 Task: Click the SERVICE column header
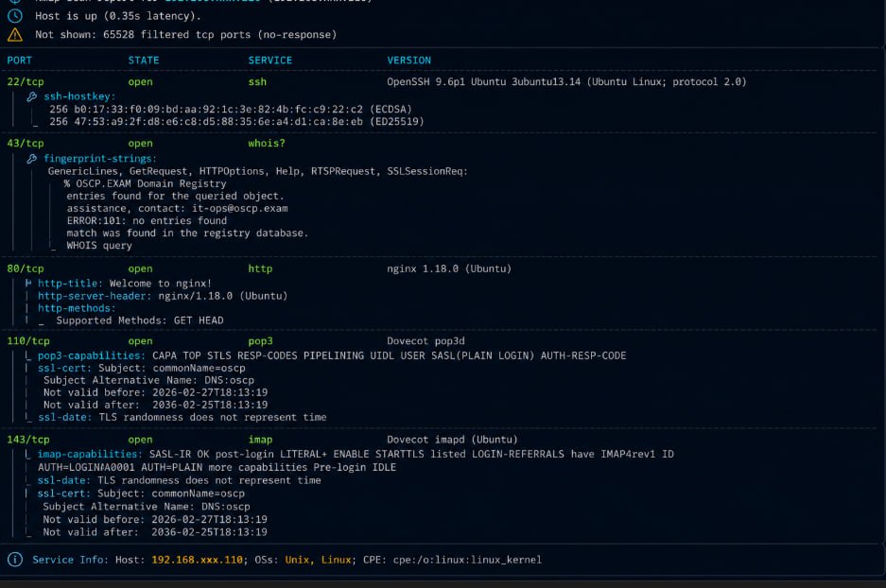270,61
